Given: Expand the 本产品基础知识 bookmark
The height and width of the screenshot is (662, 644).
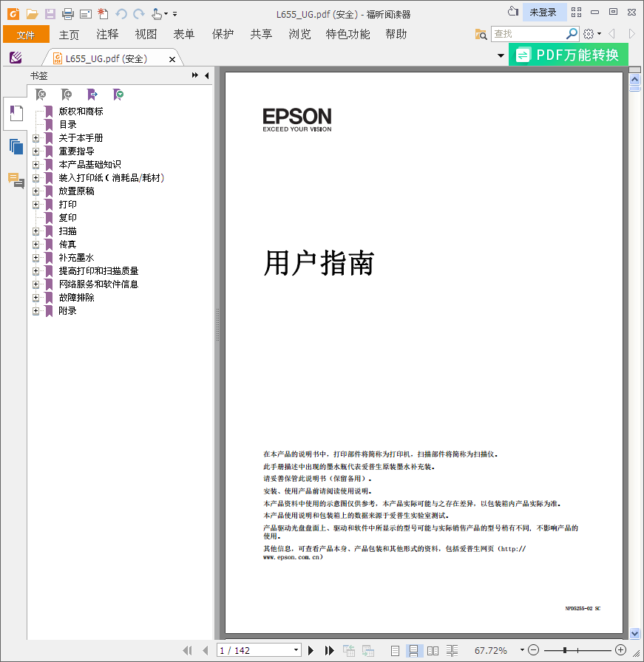Looking at the screenshot, I should (36, 164).
